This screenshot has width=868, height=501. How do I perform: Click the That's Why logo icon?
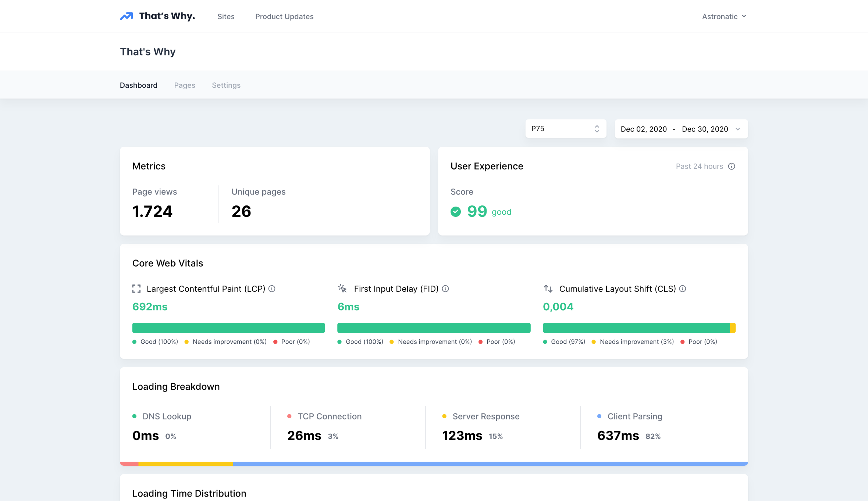coord(126,16)
